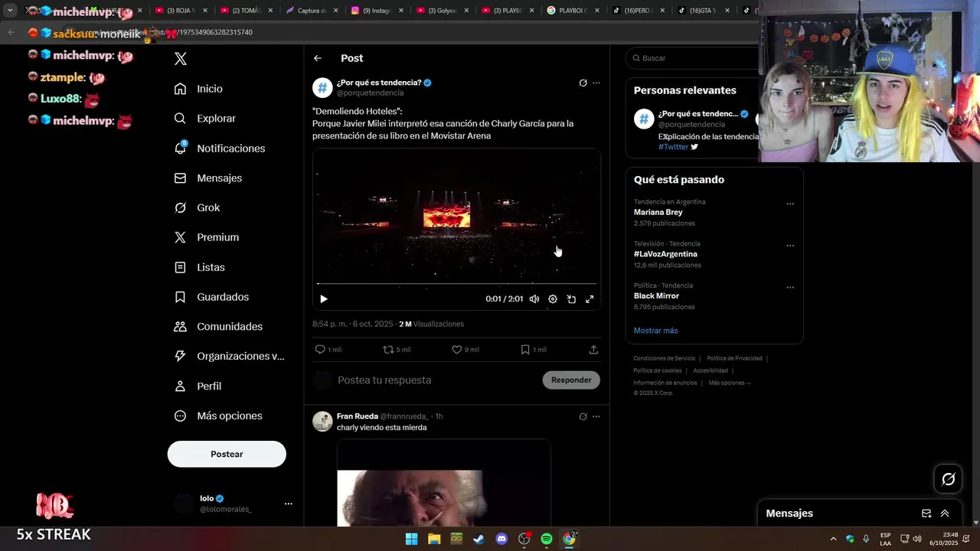Click the Postear button
980x551 pixels.
coord(227,454)
